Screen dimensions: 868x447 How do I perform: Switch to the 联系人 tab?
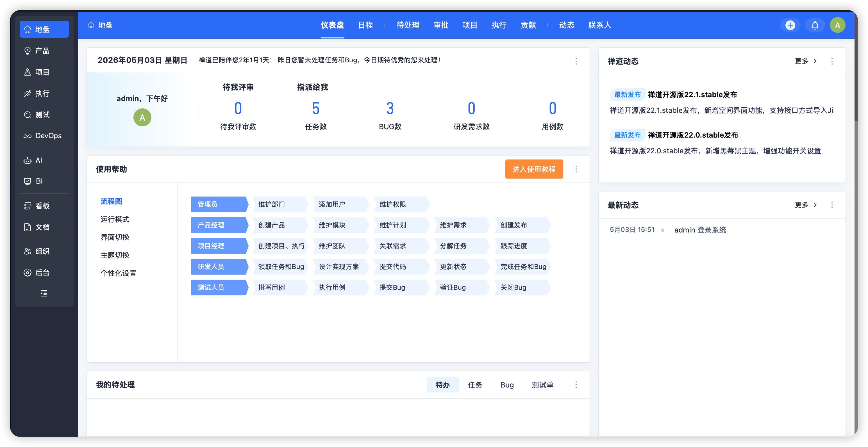(x=599, y=25)
